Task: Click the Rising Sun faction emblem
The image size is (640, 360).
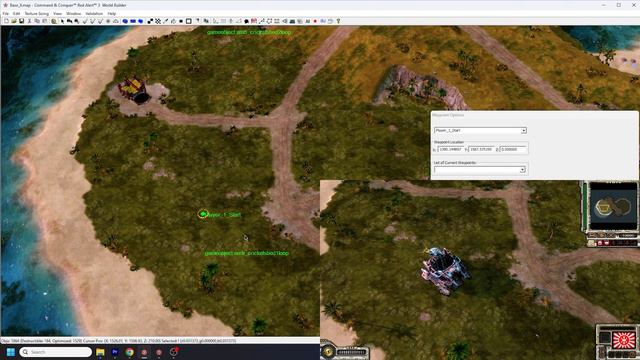Action: pyautogui.click(x=624, y=340)
